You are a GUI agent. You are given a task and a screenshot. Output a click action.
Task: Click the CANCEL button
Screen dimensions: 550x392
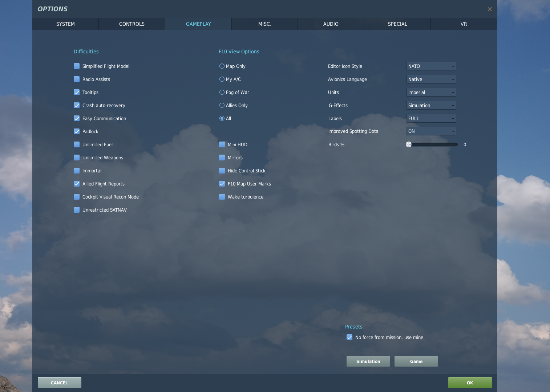tap(60, 383)
